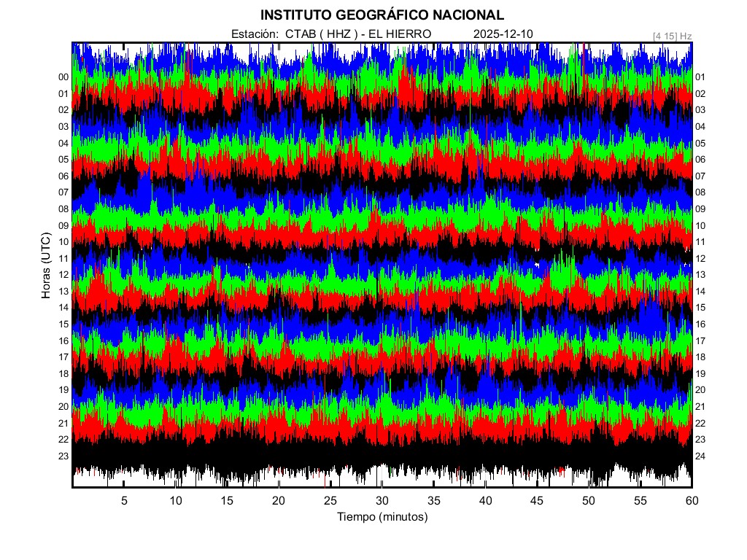
Task: Select hour label 06 on the left axis
Action: pos(63,176)
